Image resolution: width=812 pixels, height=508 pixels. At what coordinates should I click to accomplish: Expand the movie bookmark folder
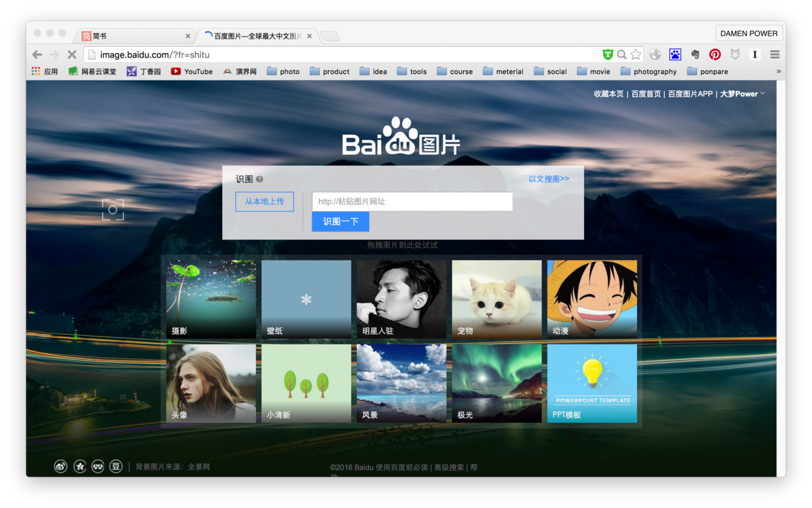point(593,71)
